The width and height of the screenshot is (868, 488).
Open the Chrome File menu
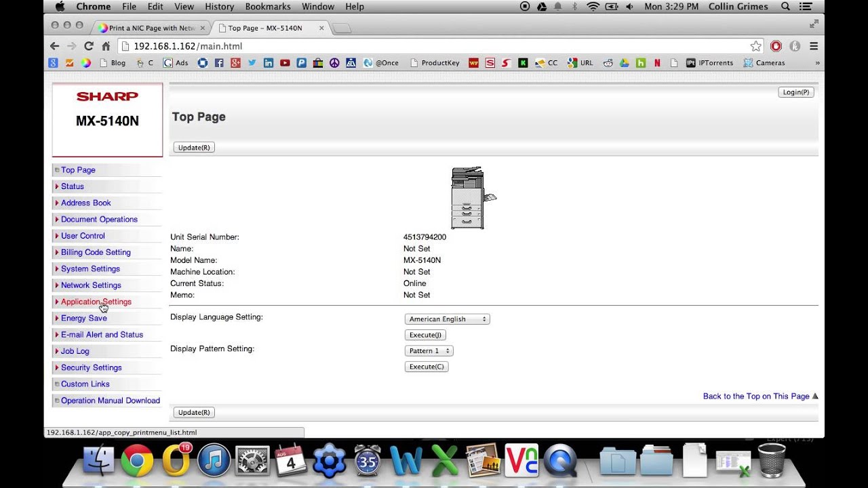(129, 6)
